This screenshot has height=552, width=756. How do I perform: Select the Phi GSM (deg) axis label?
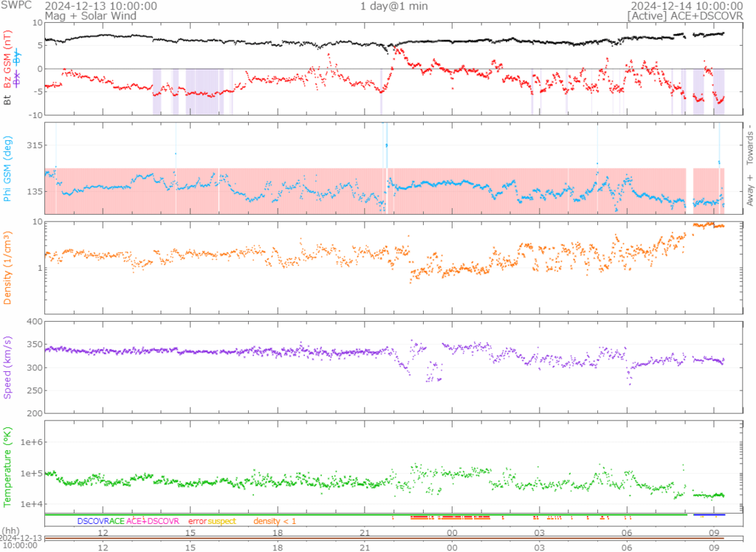pyautogui.click(x=7, y=169)
